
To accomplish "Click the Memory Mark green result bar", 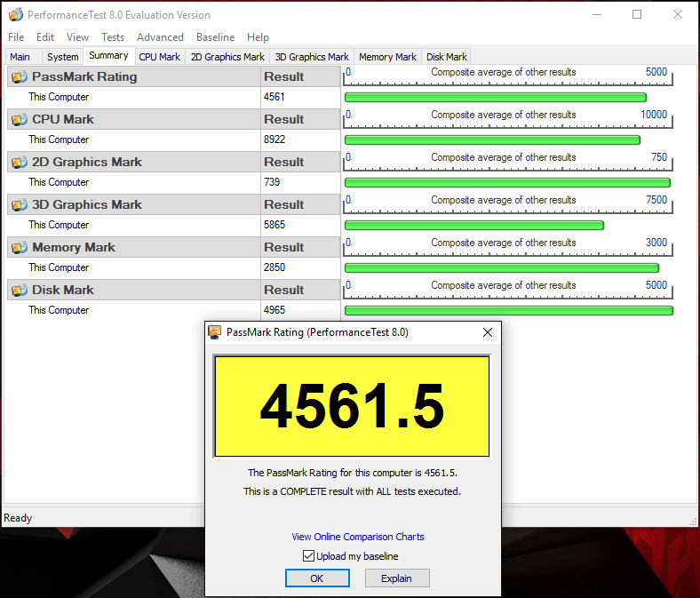I will pyautogui.click(x=502, y=267).
